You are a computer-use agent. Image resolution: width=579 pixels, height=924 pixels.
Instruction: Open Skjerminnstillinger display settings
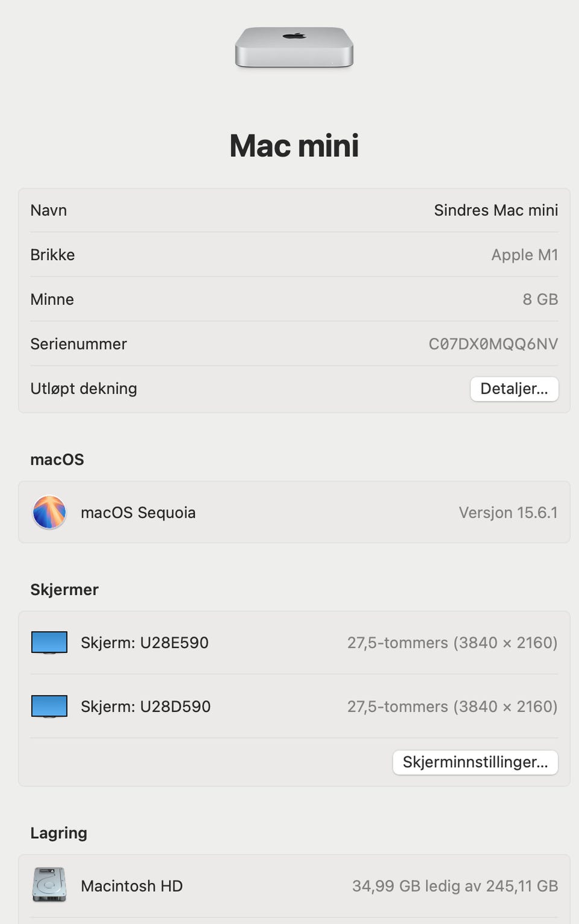[x=475, y=762]
